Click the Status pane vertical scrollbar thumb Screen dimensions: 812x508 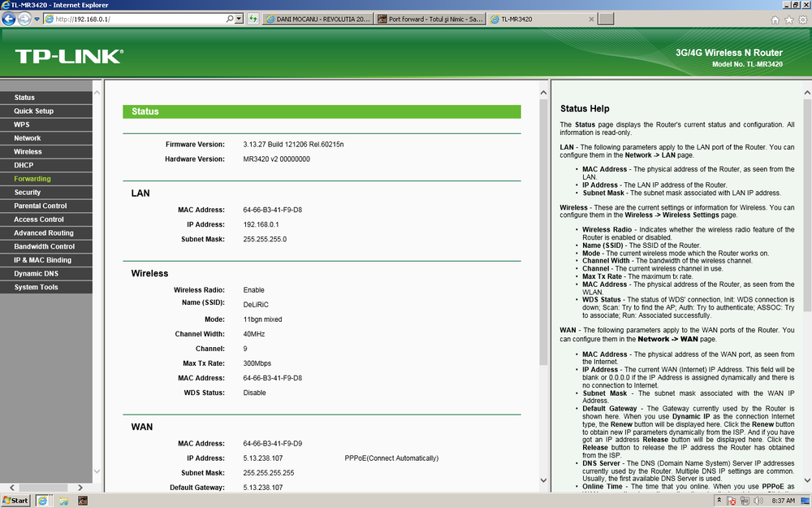point(543,232)
